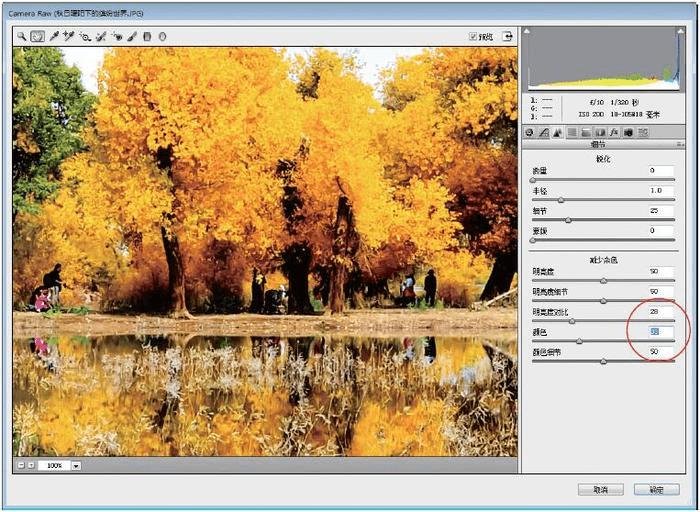Open the Lens Corrections panel tab
This screenshot has height=512, width=700.
click(x=600, y=132)
